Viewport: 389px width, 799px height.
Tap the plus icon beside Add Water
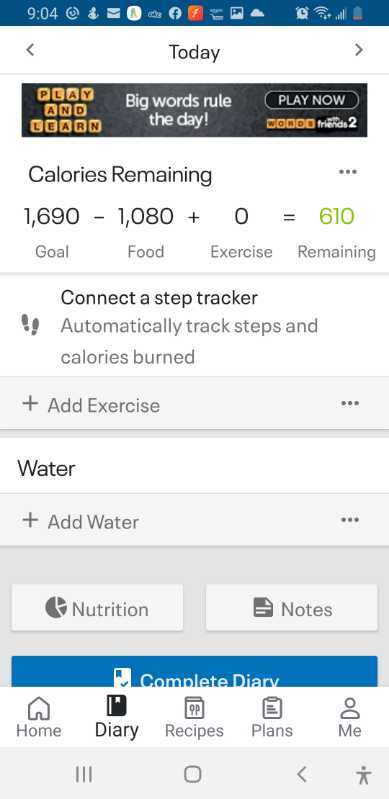click(30, 520)
